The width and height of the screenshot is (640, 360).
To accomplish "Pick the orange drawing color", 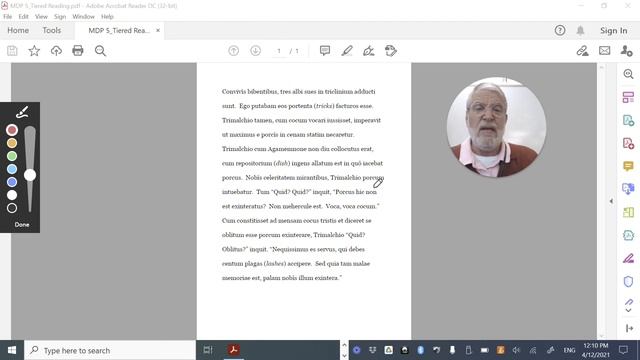I will coord(12,143).
